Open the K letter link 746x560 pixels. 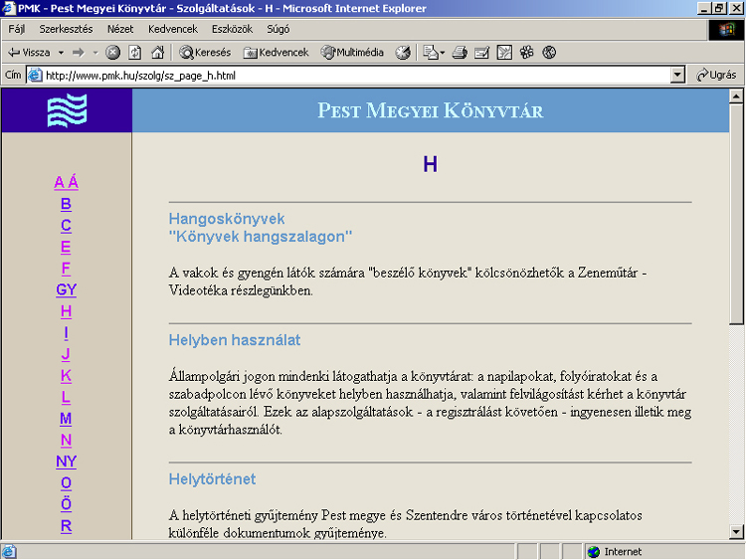(66, 376)
